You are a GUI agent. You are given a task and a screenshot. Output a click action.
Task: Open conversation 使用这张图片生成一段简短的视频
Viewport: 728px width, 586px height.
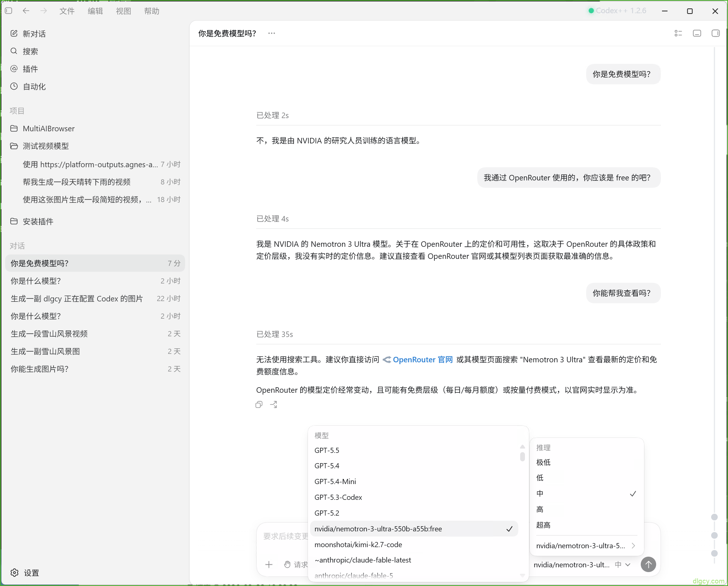95,199
